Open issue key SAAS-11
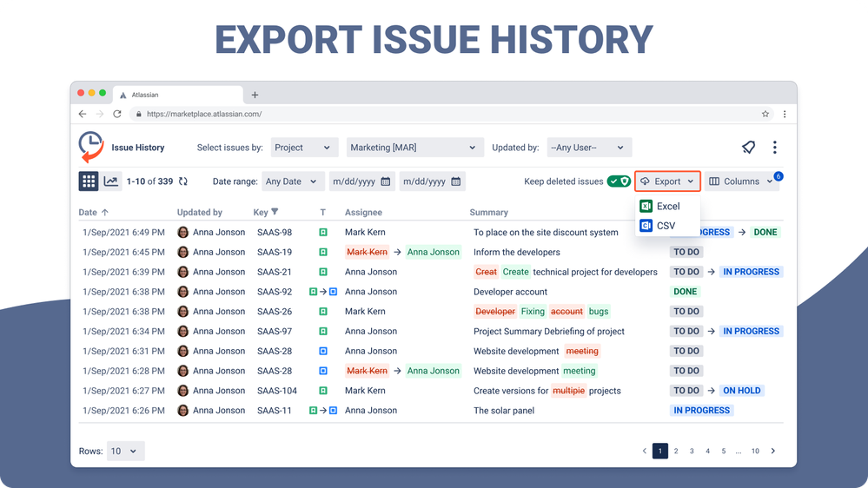This screenshot has height=488, width=868. [274, 411]
